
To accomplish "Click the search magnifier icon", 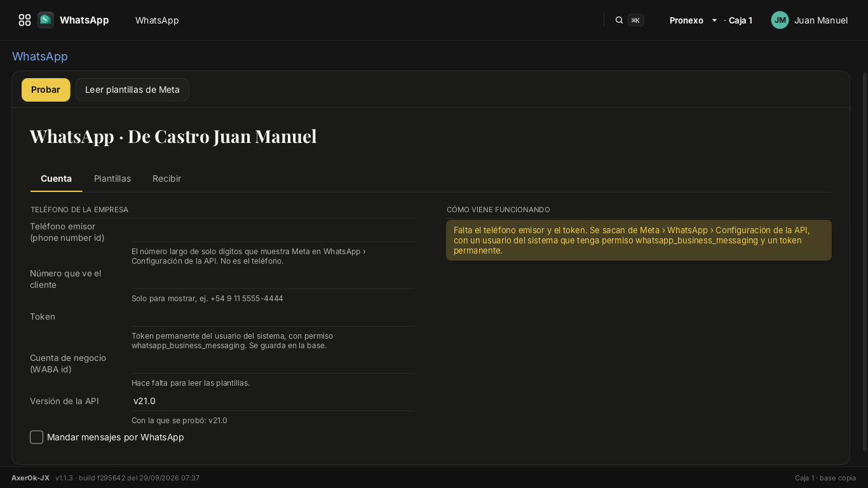I will click(619, 20).
